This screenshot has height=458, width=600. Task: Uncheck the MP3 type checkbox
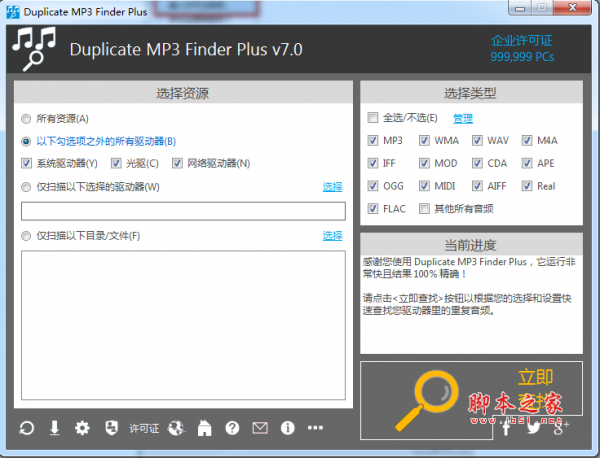click(x=373, y=140)
